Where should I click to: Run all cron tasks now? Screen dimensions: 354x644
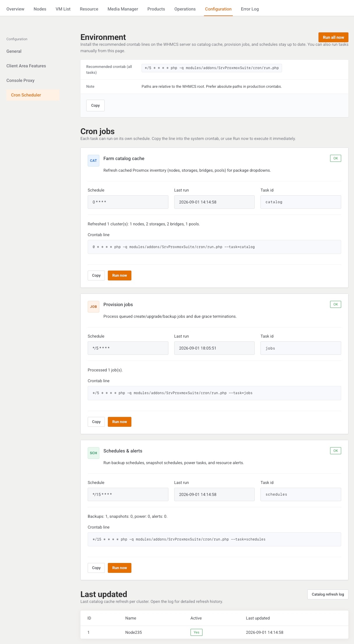pos(333,37)
